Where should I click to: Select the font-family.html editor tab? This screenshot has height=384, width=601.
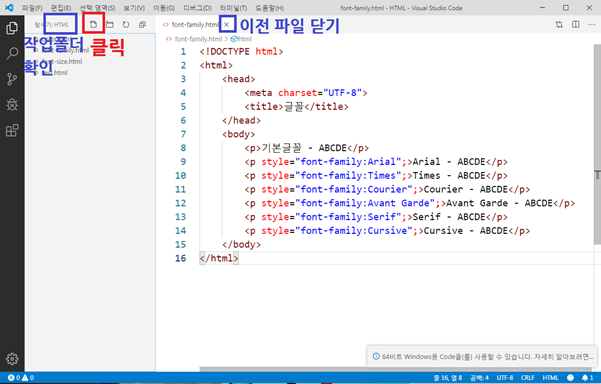(x=195, y=25)
